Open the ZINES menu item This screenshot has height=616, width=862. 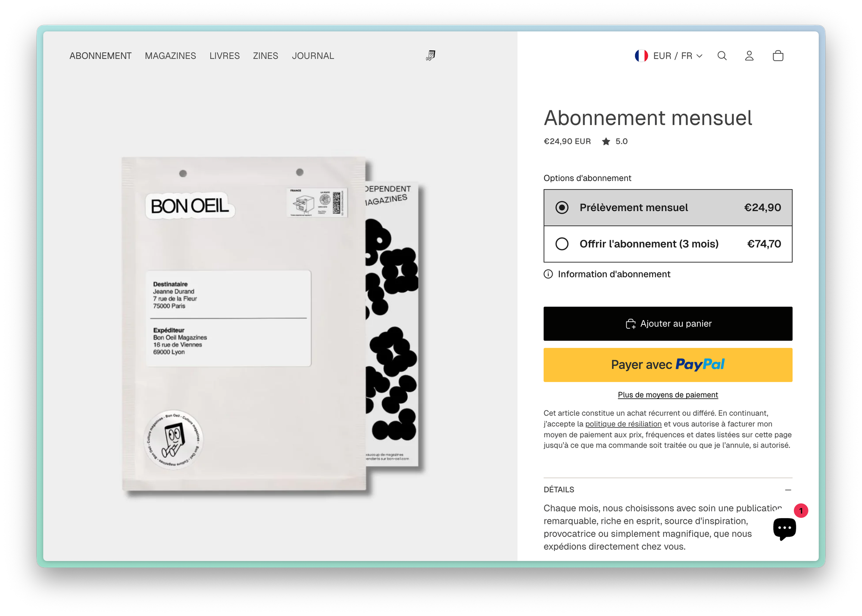click(x=265, y=56)
